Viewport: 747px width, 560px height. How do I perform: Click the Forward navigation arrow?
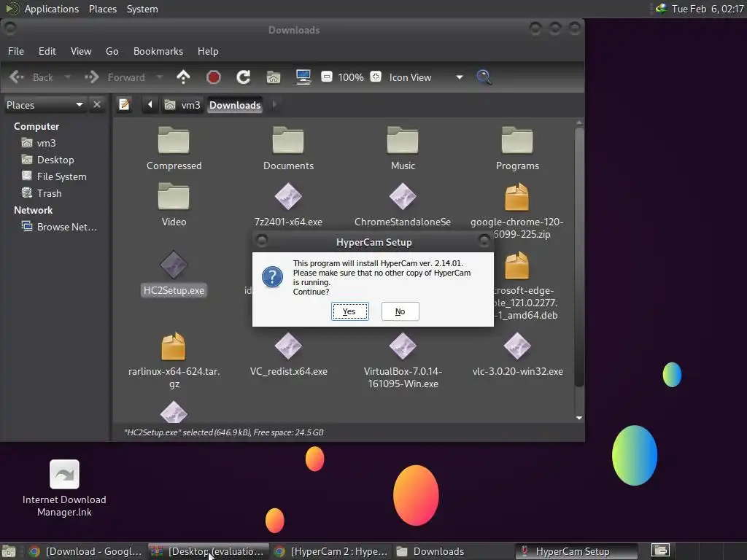click(91, 77)
